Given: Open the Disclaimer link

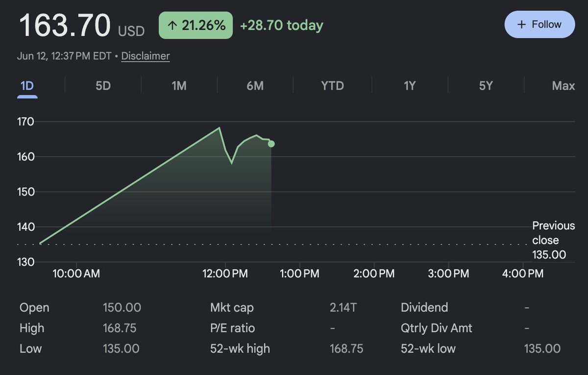Looking at the screenshot, I should (x=146, y=56).
